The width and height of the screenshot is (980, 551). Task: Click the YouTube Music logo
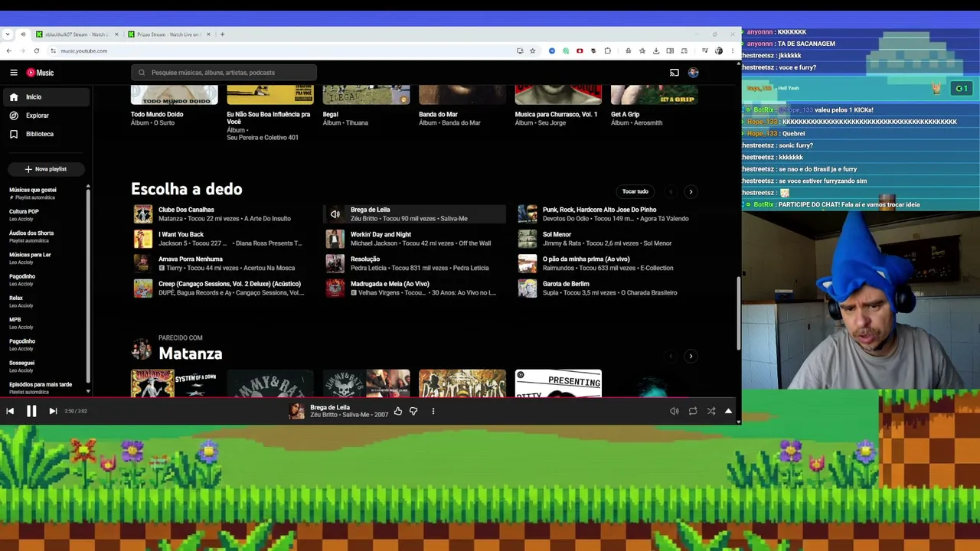point(40,73)
